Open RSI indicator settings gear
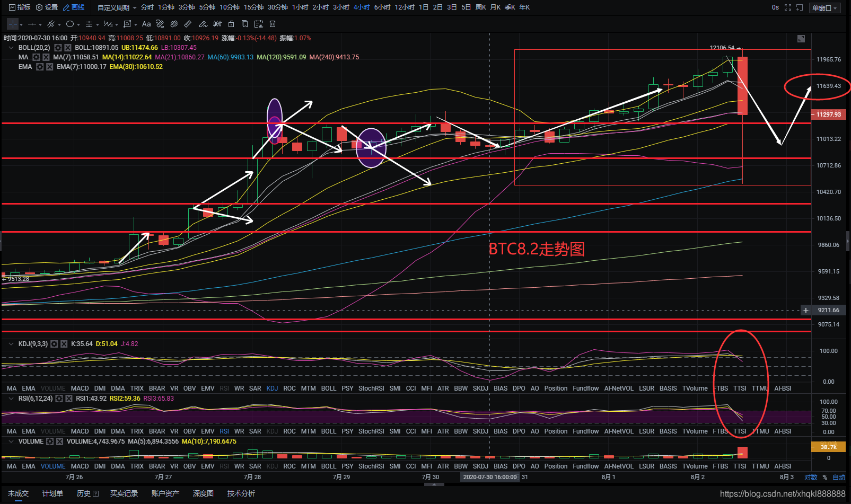This screenshot has height=504, width=851. click(59, 399)
